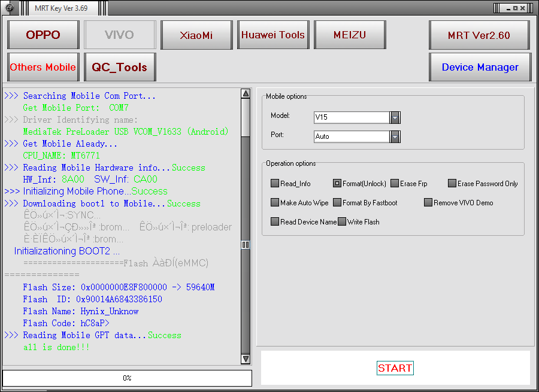Maximize the MRT Key window
539x392 pixels.
(515, 8)
